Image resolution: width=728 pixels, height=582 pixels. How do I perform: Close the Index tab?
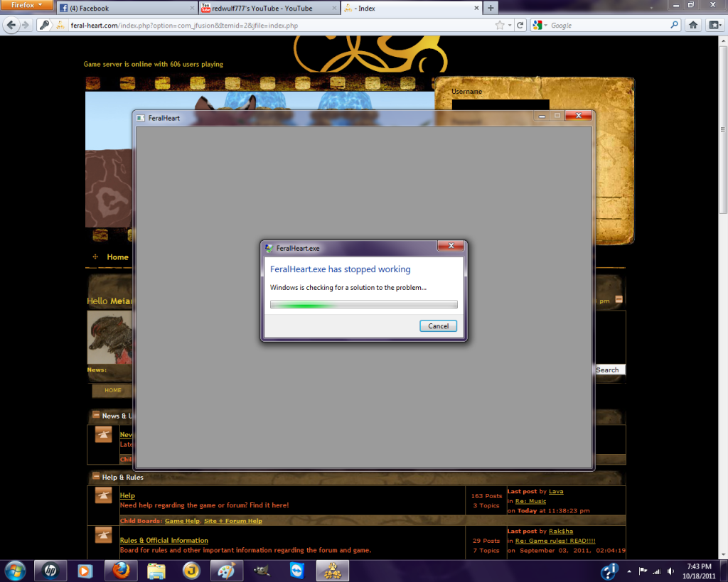(x=476, y=9)
